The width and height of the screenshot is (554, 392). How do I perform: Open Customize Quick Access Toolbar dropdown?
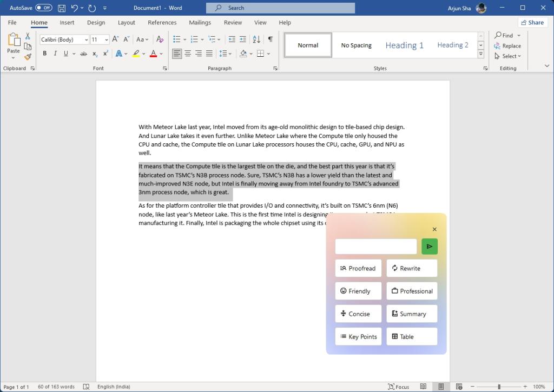(104, 8)
